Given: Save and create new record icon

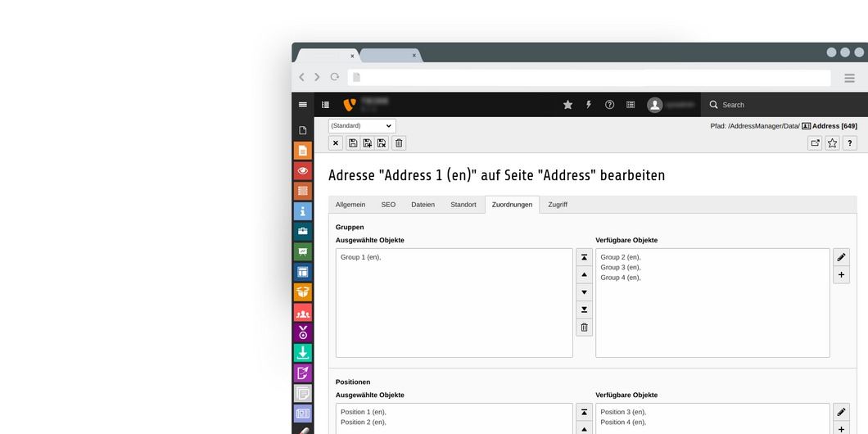Looking at the screenshot, I should [367, 142].
